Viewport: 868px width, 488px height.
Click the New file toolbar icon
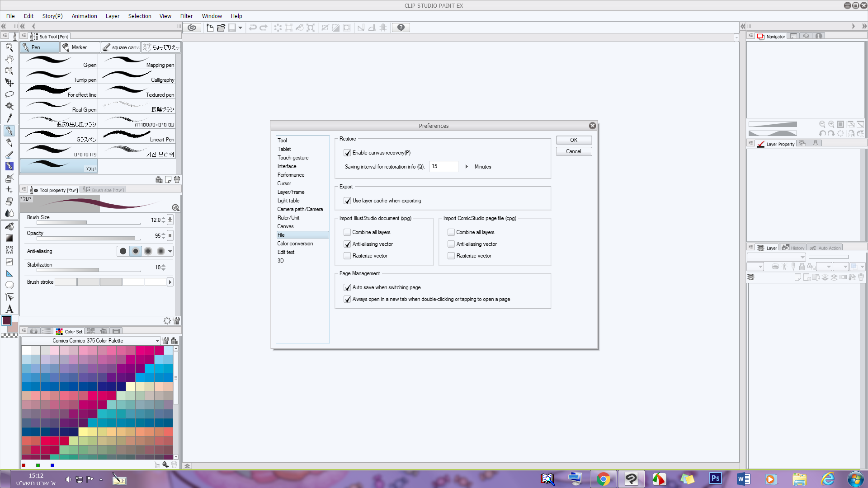(x=210, y=28)
